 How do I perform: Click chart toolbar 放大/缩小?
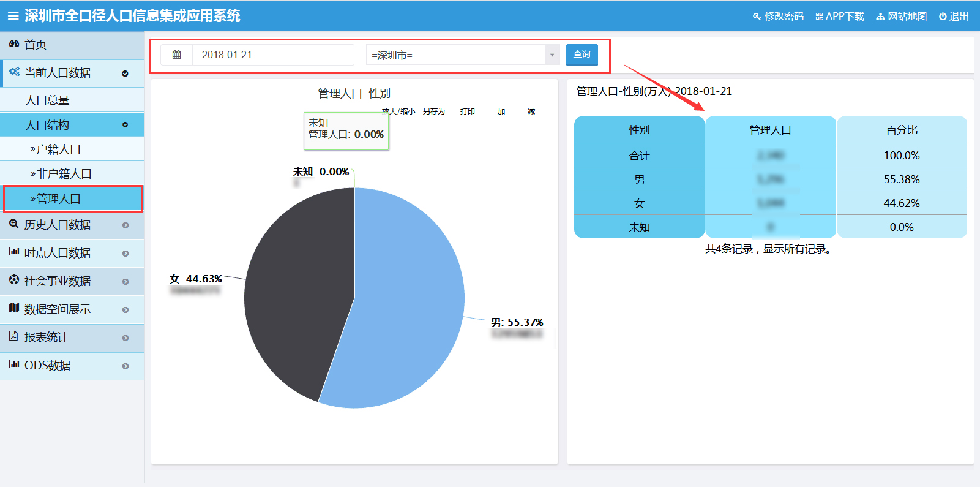click(398, 111)
